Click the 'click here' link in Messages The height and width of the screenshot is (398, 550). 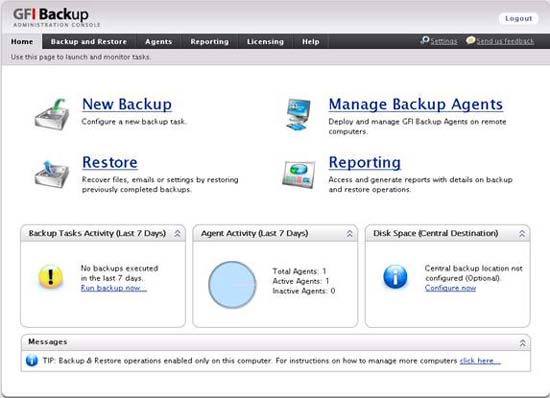click(480, 360)
